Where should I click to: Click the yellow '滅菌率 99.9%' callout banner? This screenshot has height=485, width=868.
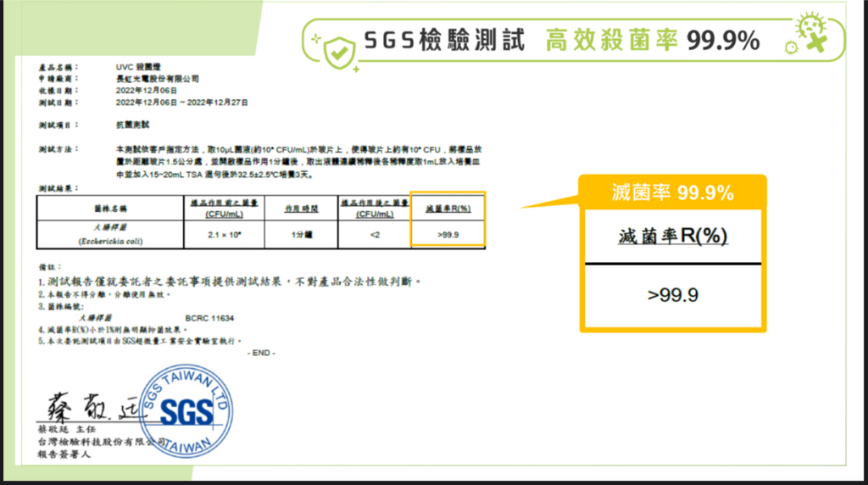point(672,192)
